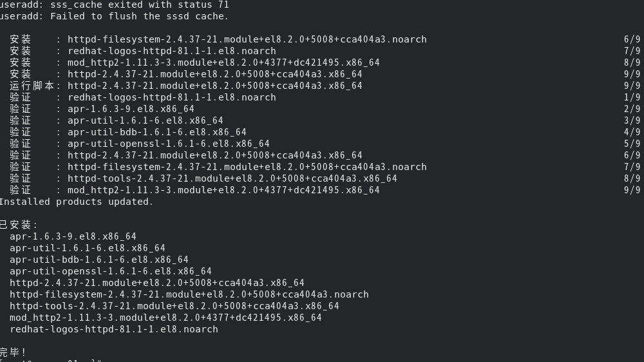Screen dimensions: 644x362
Task: Click the 已安装 heading
Action: pyautogui.click(x=19, y=225)
